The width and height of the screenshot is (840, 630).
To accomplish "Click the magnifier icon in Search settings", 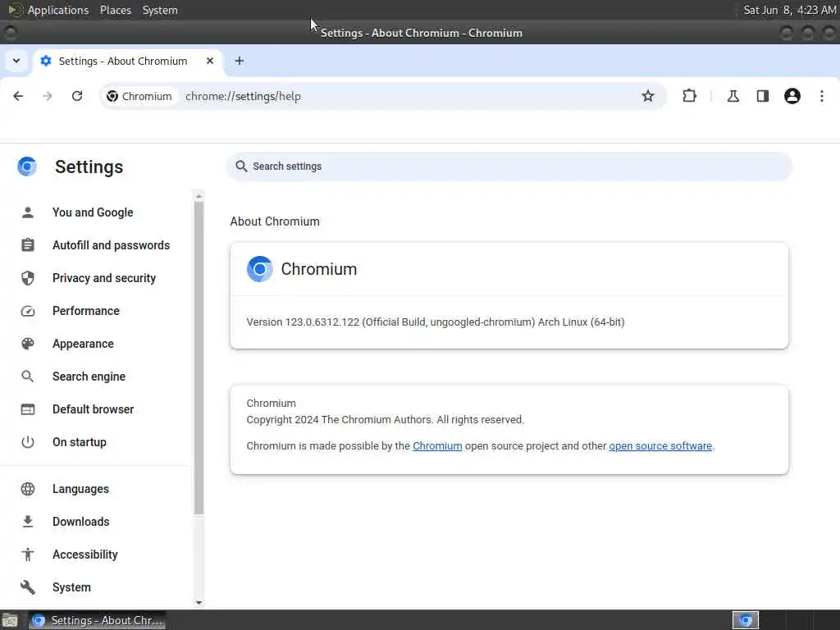I will (x=242, y=166).
